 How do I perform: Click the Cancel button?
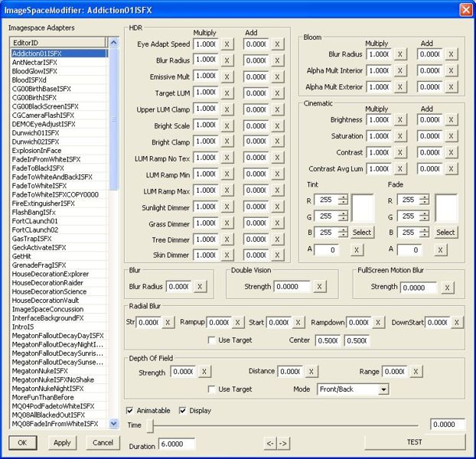click(103, 443)
